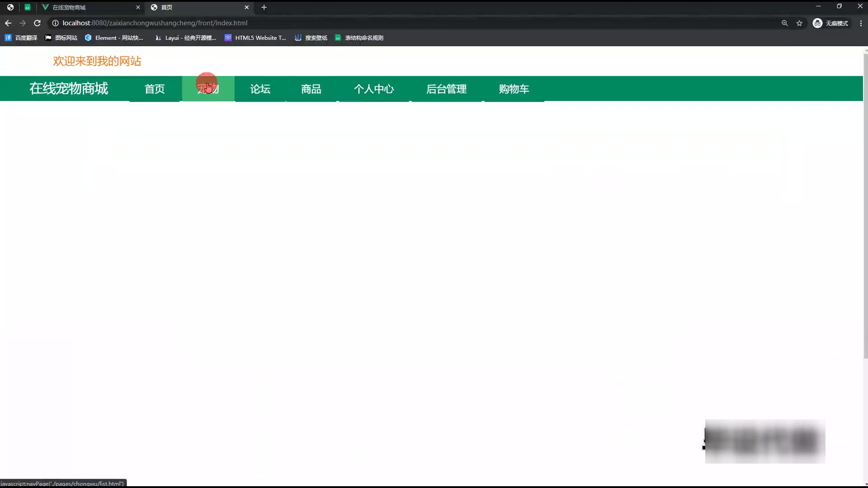Screen dimensions: 868x488
Task: Open 商品 navigation item
Action: [311, 89]
